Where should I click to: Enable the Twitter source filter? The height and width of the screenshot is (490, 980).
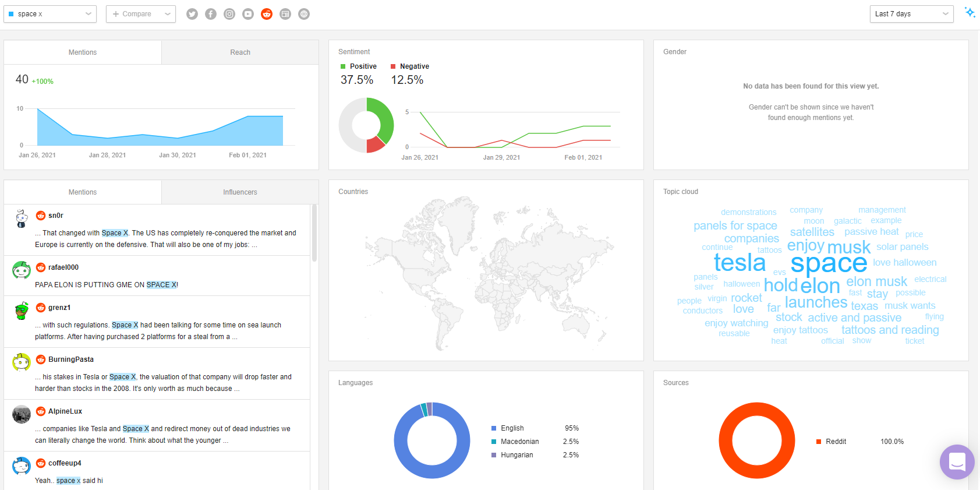192,14
